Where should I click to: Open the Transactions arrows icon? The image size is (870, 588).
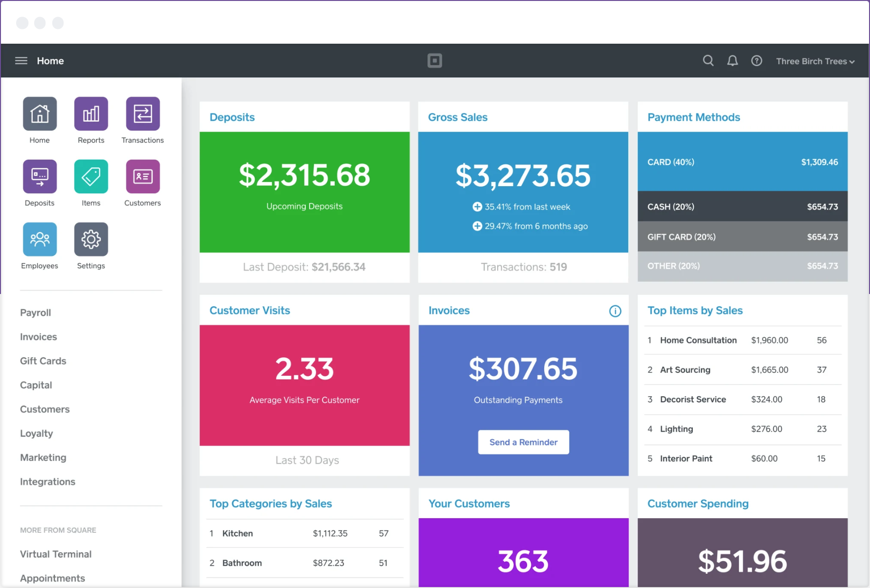point(143,114)
